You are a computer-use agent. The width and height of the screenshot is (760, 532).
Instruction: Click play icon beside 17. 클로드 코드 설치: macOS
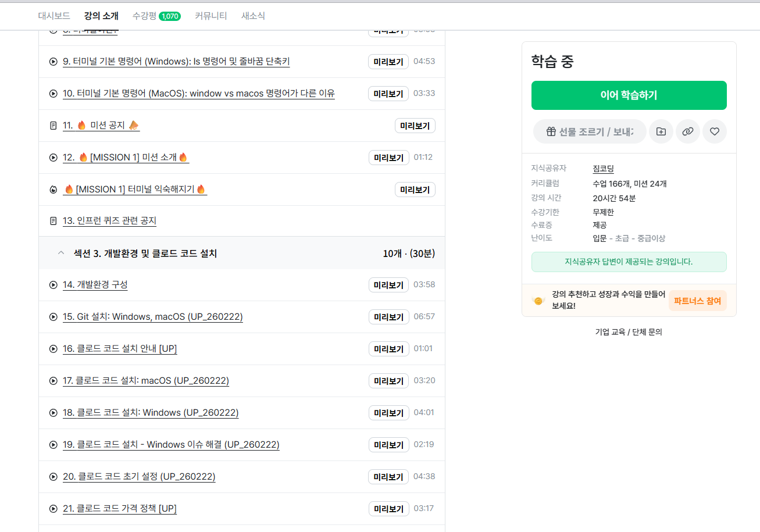pos(53,381)
